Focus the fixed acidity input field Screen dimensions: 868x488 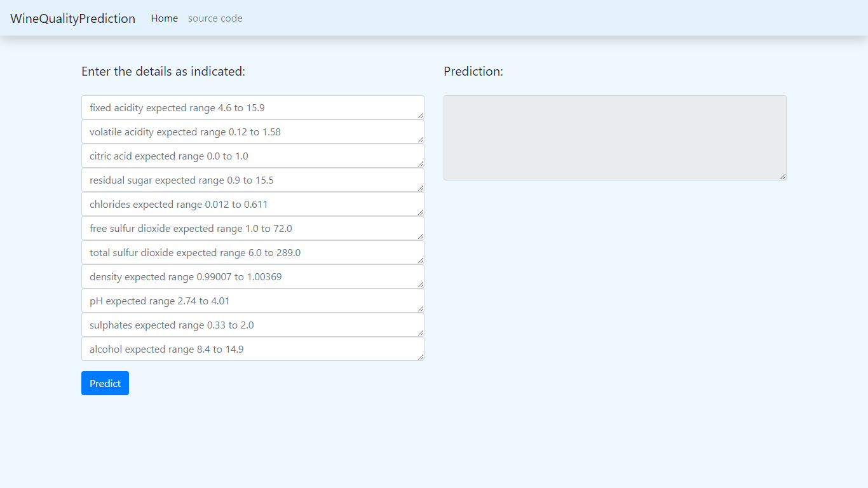pos(253,107)
